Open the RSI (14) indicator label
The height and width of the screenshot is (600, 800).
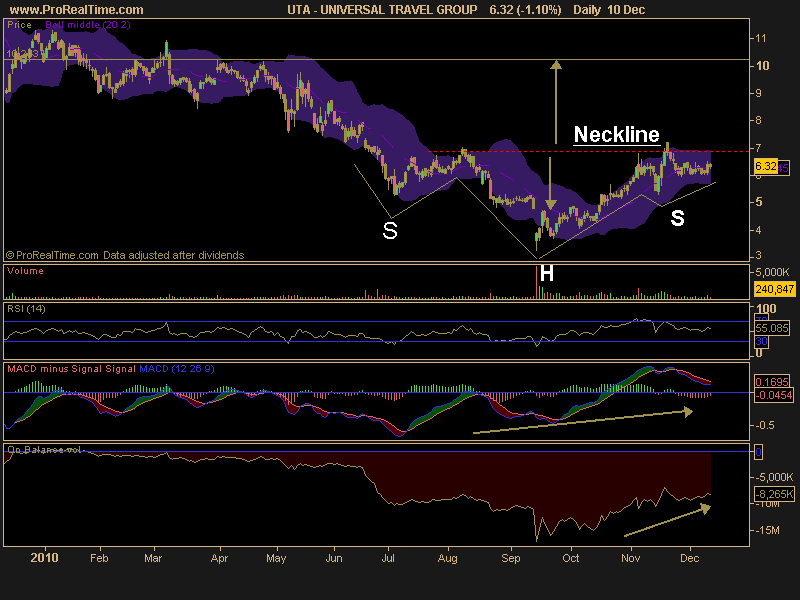(26, 309)
